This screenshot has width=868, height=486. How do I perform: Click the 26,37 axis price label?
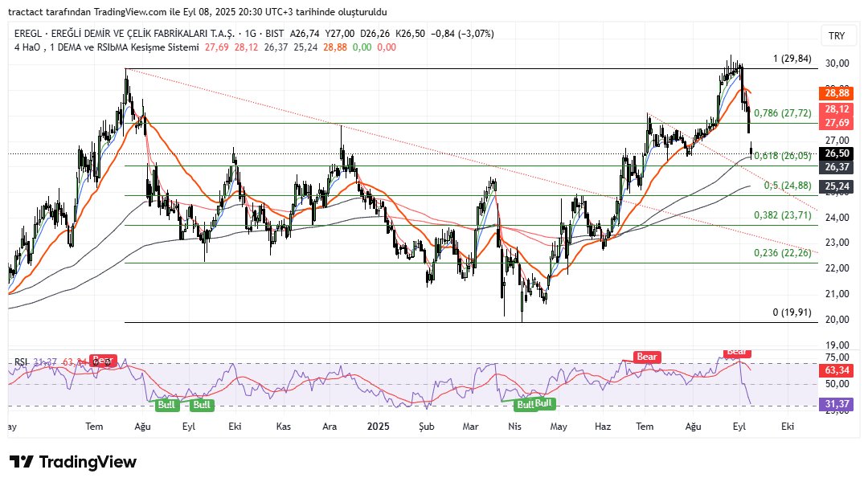(837, 167)
